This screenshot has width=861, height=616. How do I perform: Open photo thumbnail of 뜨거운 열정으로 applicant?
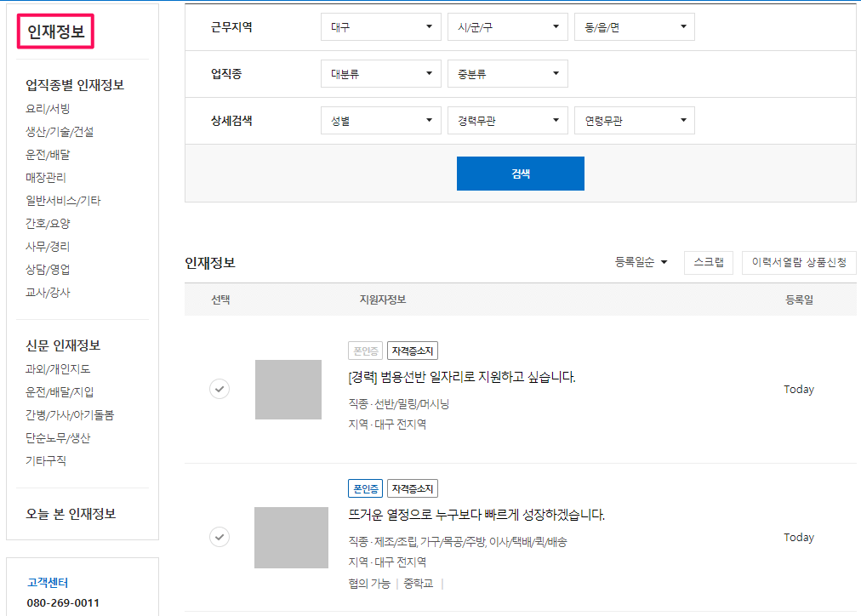[291, 538]
